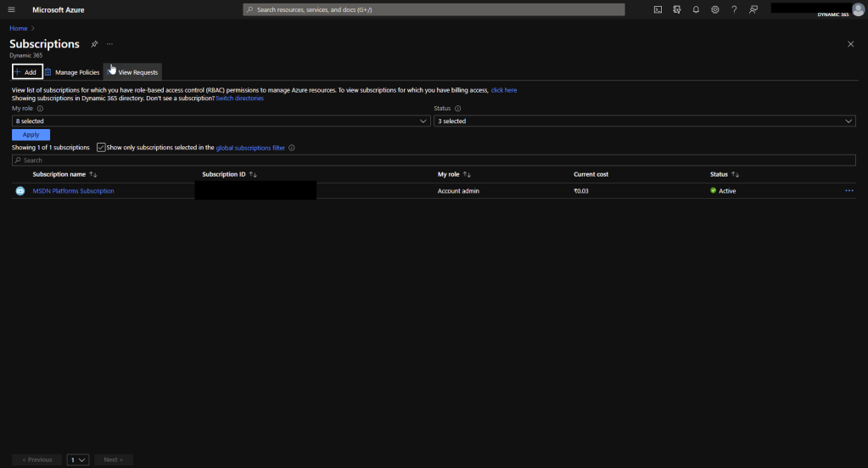Open the Directories and subscriptions filter icon
This screenshot has width=868, height=468.
tap(677, 10)
